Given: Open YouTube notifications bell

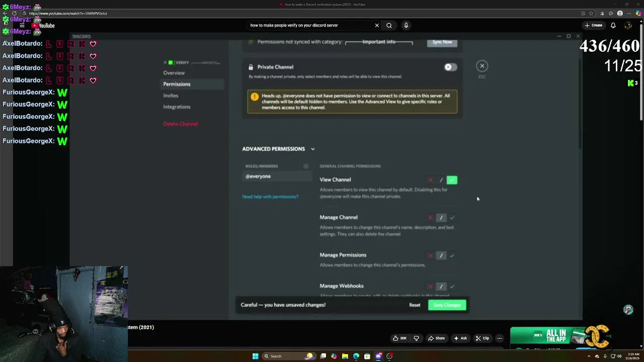Looking at the screenshot, I should pos(613,25).
